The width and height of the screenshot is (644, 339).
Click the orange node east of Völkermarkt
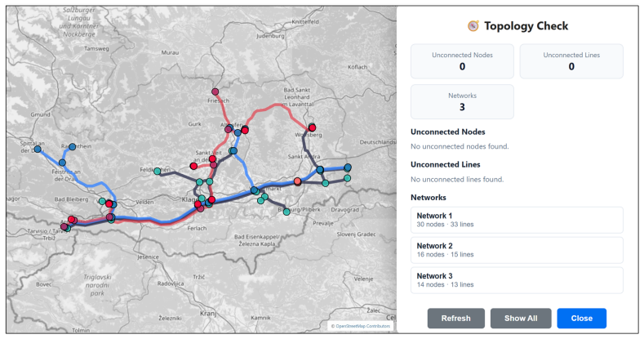297,181
